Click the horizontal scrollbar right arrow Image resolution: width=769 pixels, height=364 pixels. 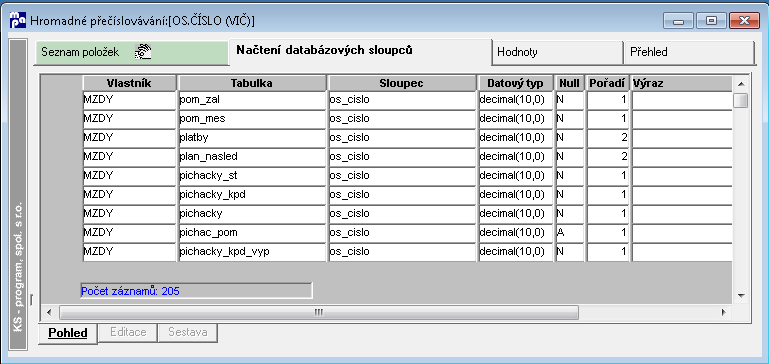(723, 312)
